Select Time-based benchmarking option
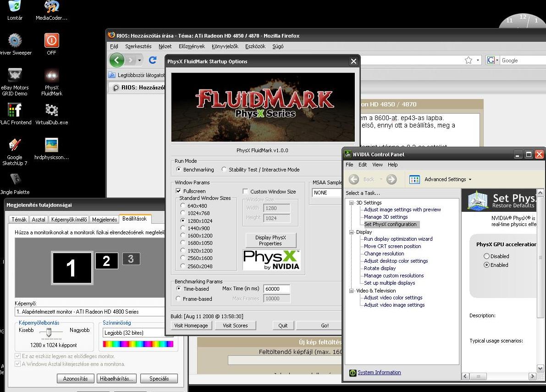The image size is (546, 392). (179, 288)
